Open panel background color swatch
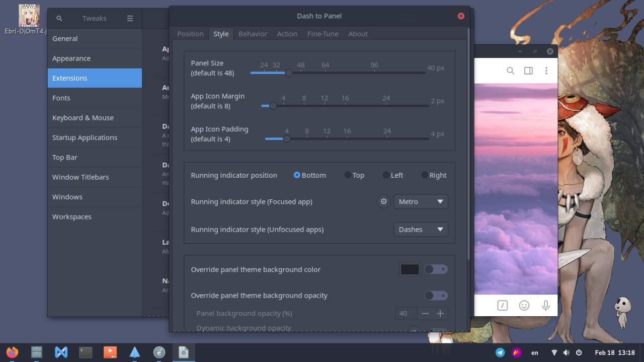 (410, 269)
